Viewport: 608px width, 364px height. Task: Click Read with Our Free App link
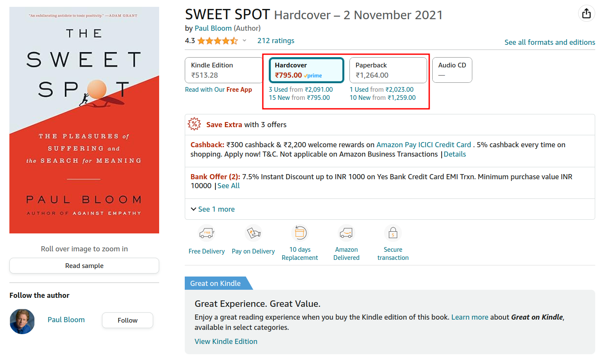[218, 90]
